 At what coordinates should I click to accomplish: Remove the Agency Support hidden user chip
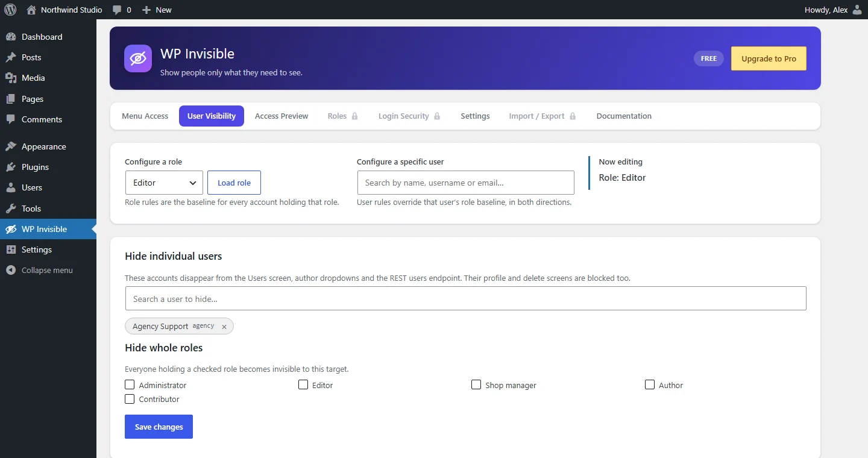coord(224,327)
